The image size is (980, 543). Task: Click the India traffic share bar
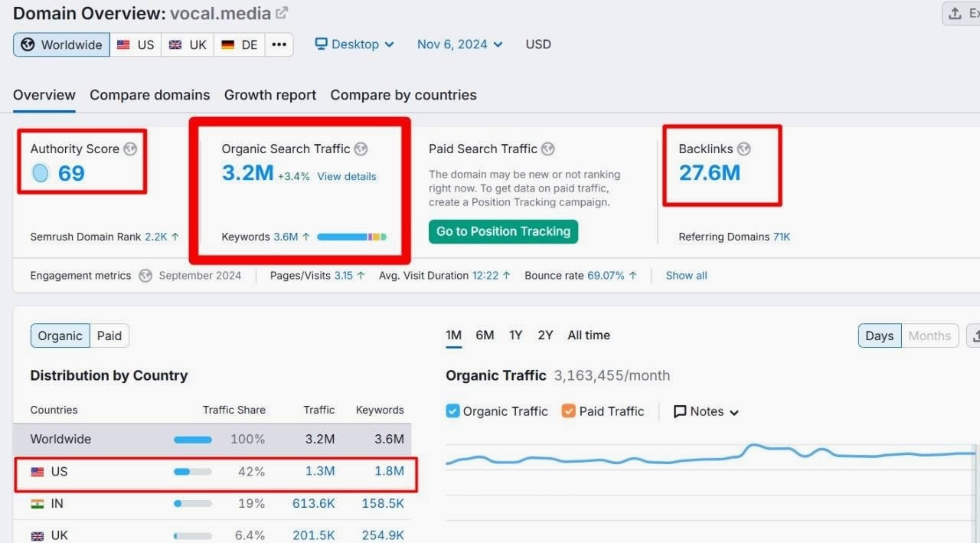point(193,504)
